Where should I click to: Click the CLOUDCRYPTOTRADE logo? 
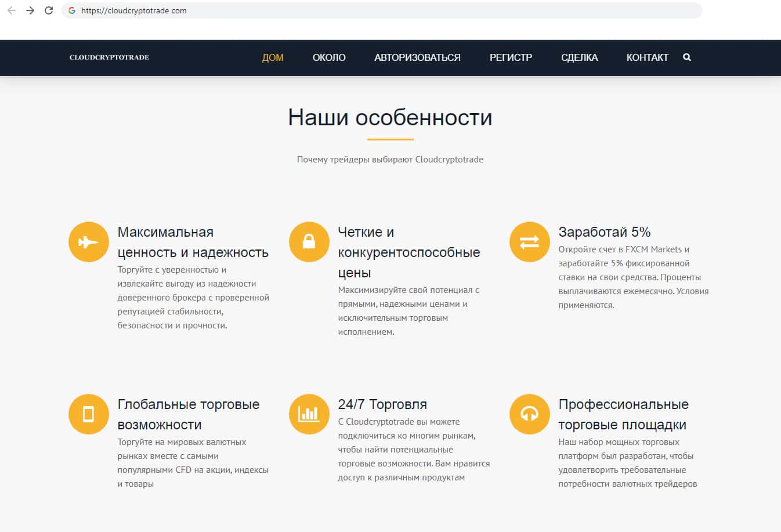[109, 57]
